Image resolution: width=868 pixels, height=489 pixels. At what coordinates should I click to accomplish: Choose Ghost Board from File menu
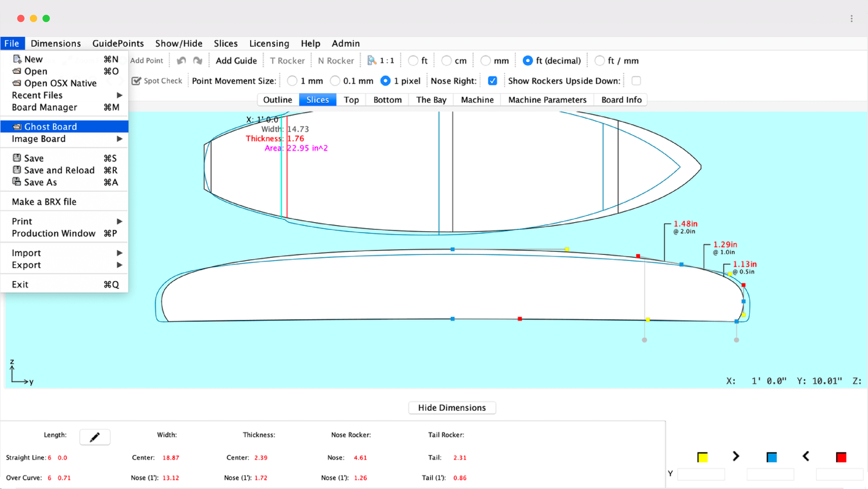coord(50,126)
